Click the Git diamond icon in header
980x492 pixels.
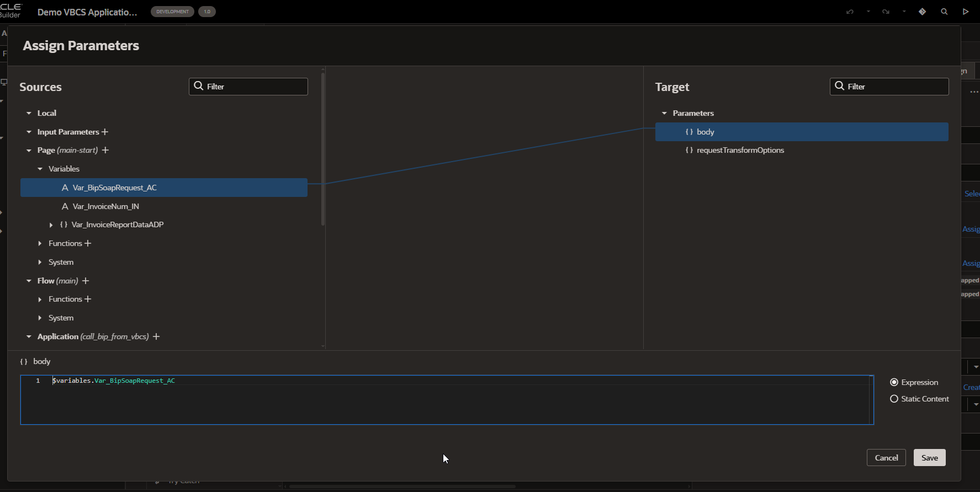point(922,12)
